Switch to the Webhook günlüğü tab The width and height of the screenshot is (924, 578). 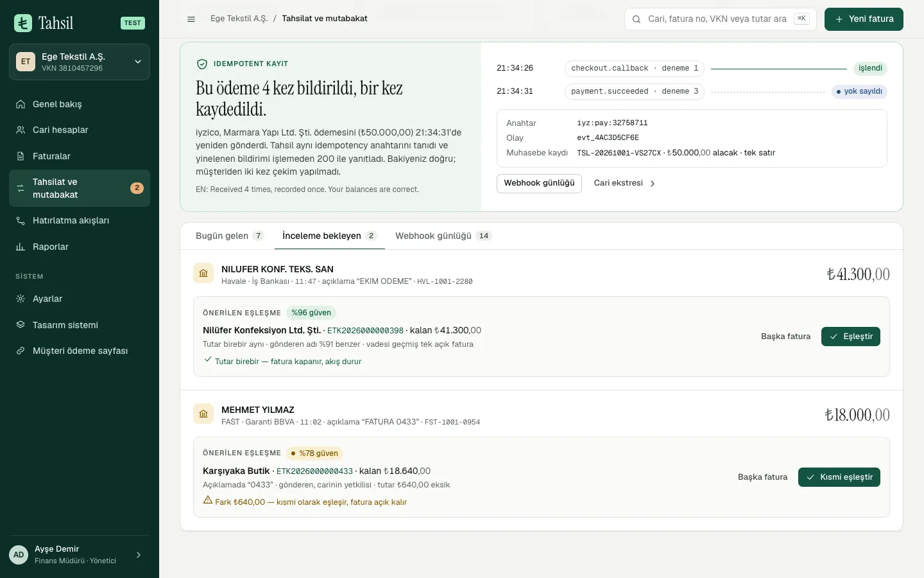pyautogui.click(x=443, y=236)
